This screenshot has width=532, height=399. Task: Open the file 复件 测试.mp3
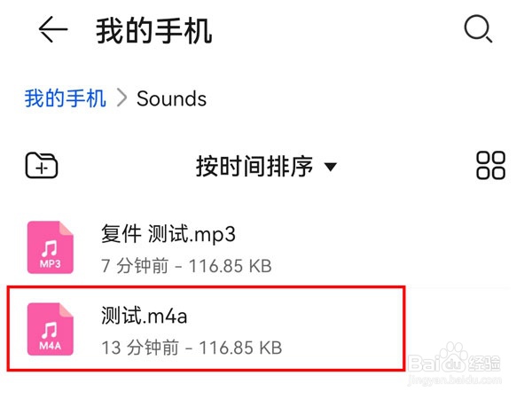(168, 234)
